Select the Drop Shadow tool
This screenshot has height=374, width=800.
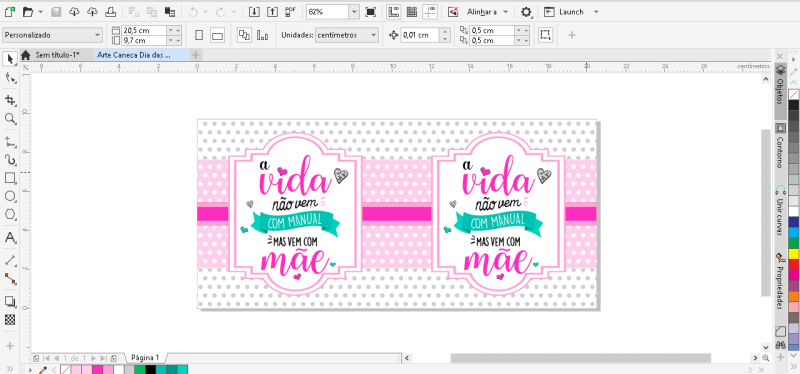(x=10, y=301)
